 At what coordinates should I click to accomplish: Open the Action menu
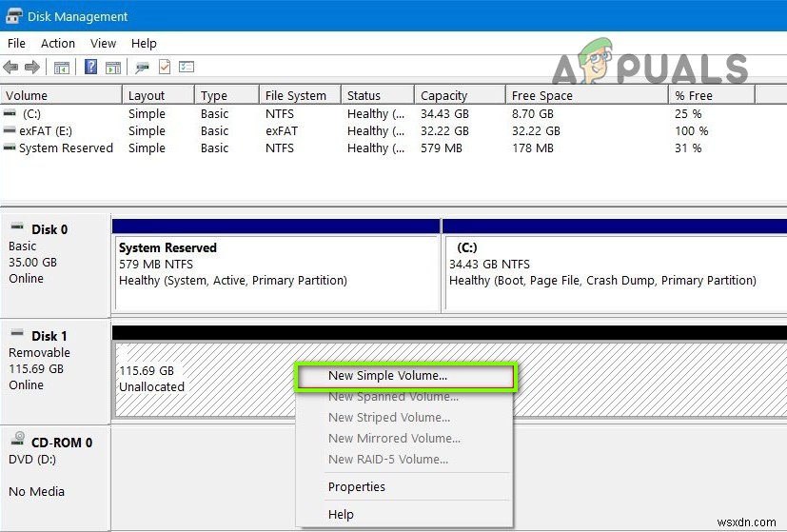click(58, 44)
